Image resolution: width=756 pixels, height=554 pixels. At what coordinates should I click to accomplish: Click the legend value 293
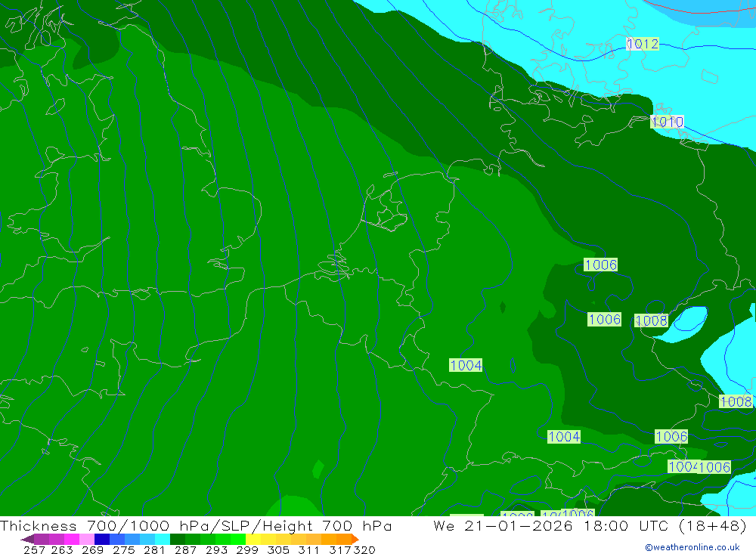(216, 549)
